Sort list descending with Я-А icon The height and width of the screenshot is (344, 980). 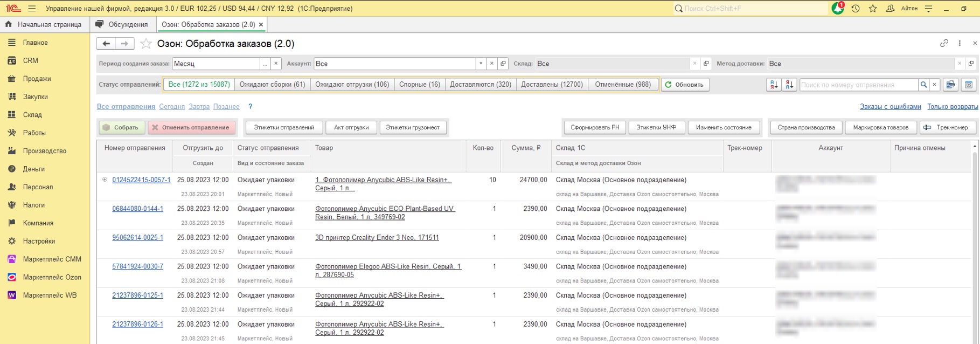[789, 85]
